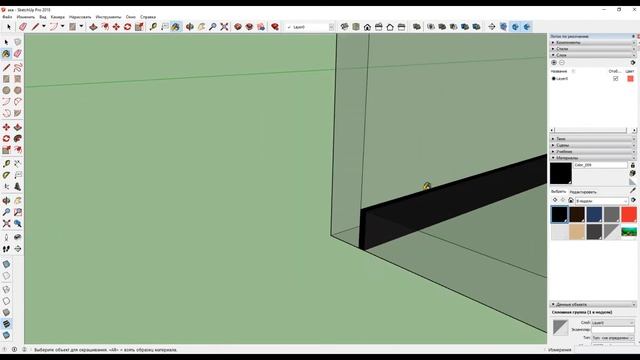This screenshot has width=640, height=360.
Task: Select the Layer0 active layer radio button
Action: pos(553,78)
